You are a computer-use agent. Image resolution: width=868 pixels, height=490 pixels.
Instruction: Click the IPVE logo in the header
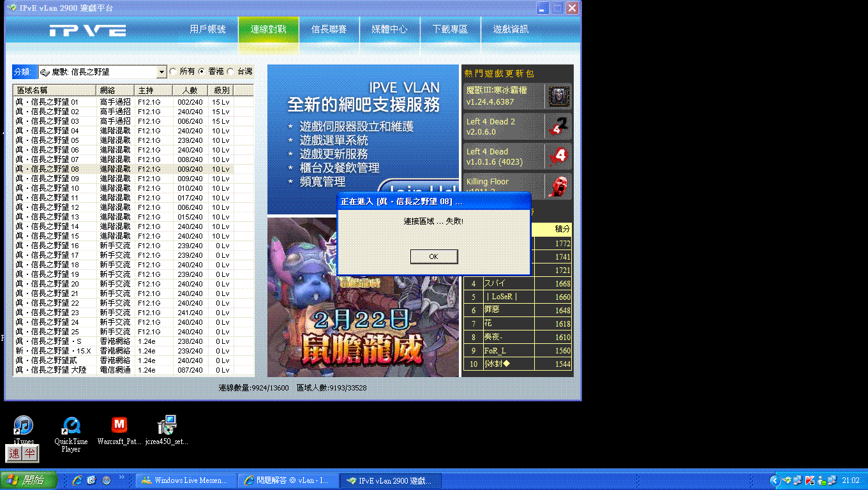click(88, 30)
